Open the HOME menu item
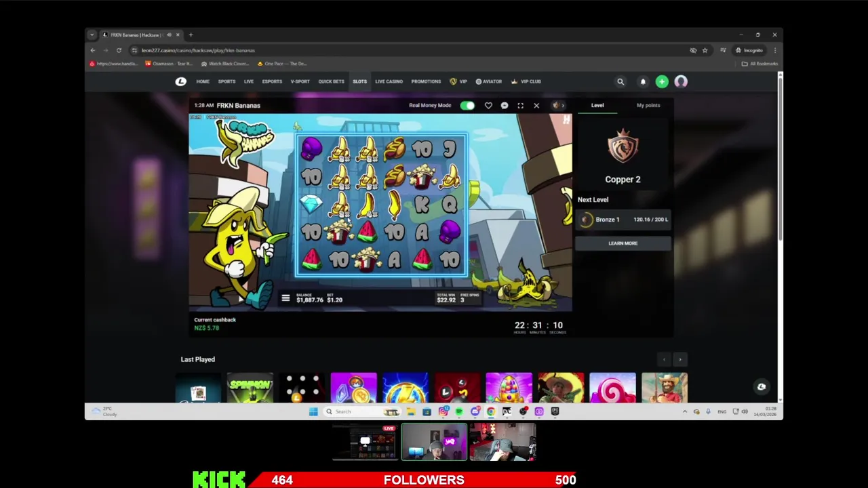The width and height of the screenshot is (868, 488). pos(203,81)
